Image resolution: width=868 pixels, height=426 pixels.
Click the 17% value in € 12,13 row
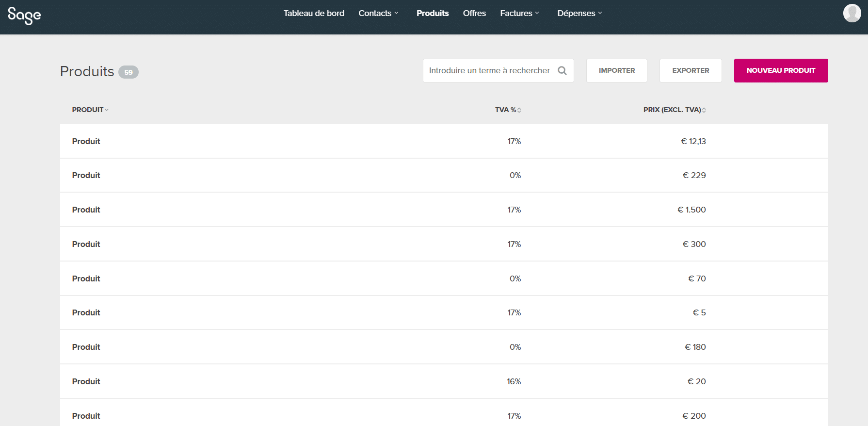click(x=514, y=141)
